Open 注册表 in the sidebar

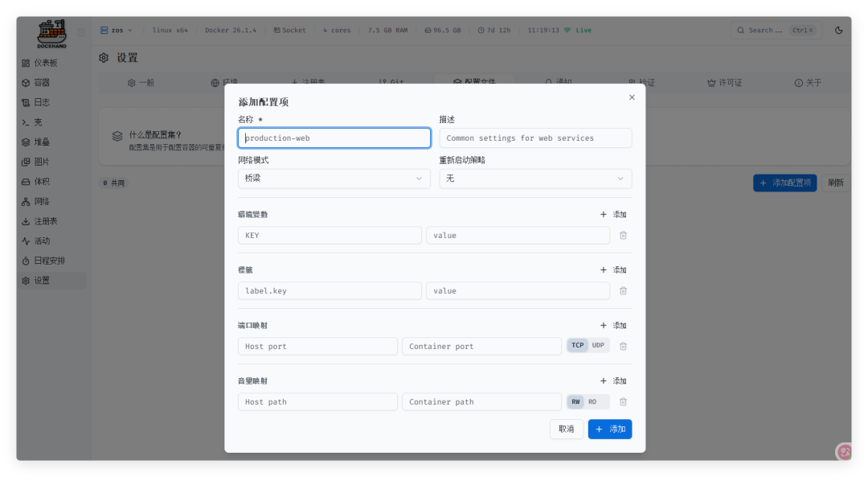(x=52, y=221)
